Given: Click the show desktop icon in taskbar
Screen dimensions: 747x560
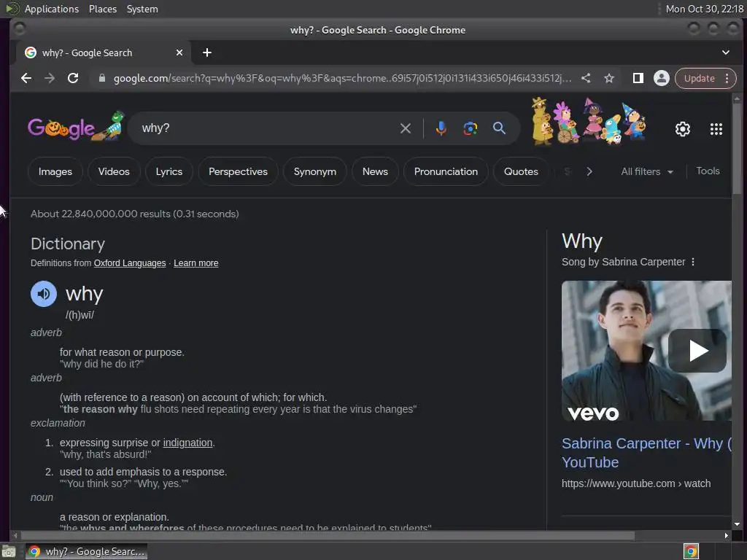Looking at the screenshot, I should (x=9, y=552).
